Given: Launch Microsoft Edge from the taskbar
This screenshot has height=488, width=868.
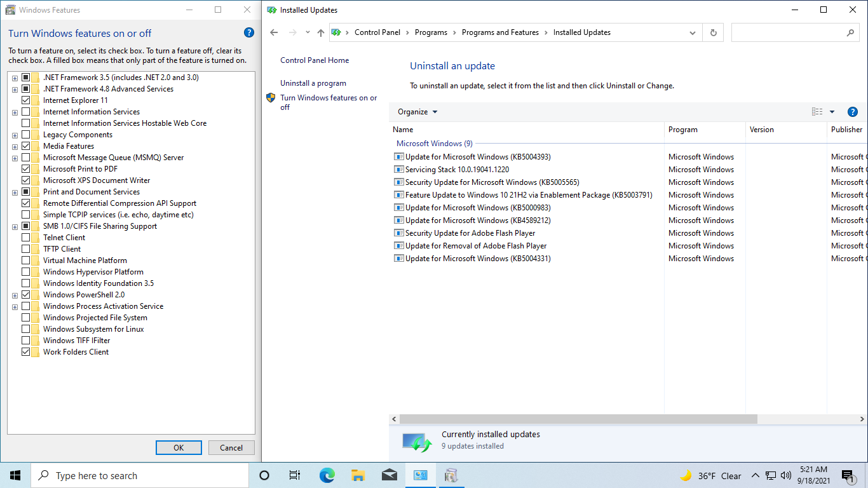Looking at the screenshot, I should (x=327, y=475).
